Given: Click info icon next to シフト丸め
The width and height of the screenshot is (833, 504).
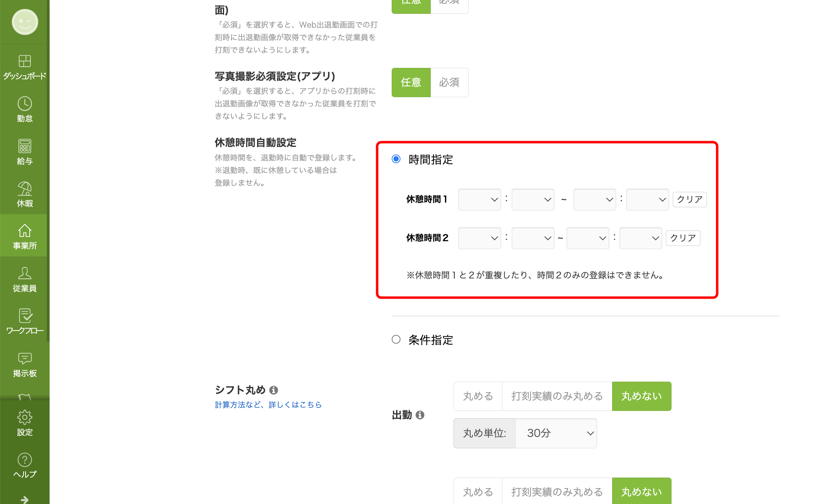Looking at the screenshot, I should [274, 390].
